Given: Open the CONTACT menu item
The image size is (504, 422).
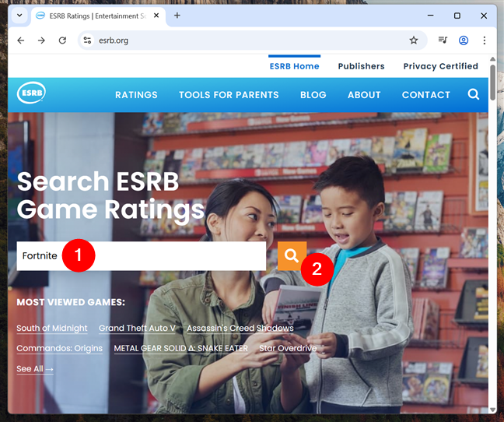Looking at the screenshot, I should coord(426,95).
